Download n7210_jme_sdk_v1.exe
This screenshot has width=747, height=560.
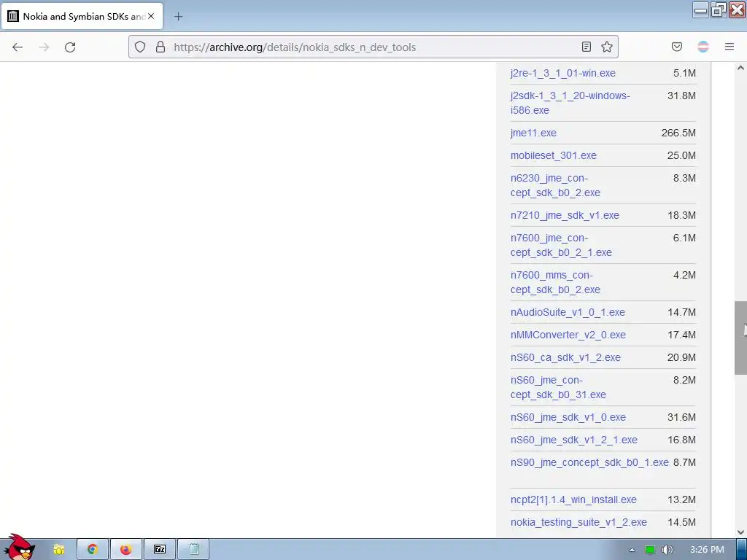pyautogui.click(x=565, y=215)
